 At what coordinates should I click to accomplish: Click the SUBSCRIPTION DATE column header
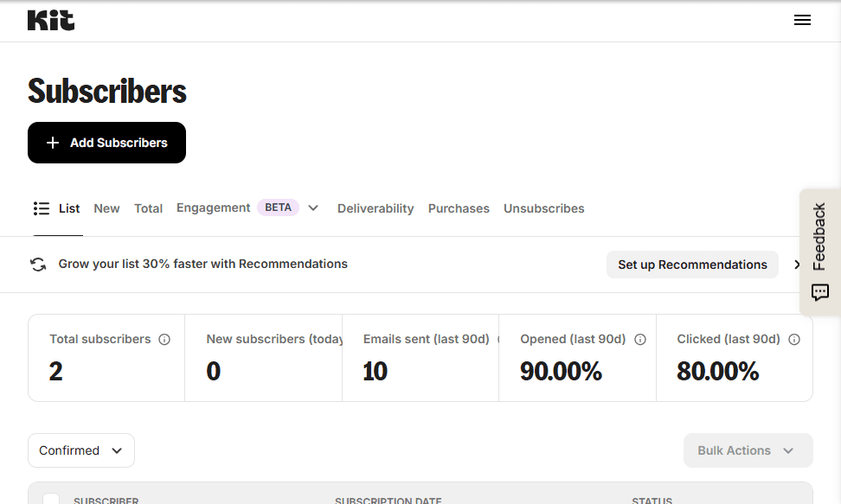point(388,501)
